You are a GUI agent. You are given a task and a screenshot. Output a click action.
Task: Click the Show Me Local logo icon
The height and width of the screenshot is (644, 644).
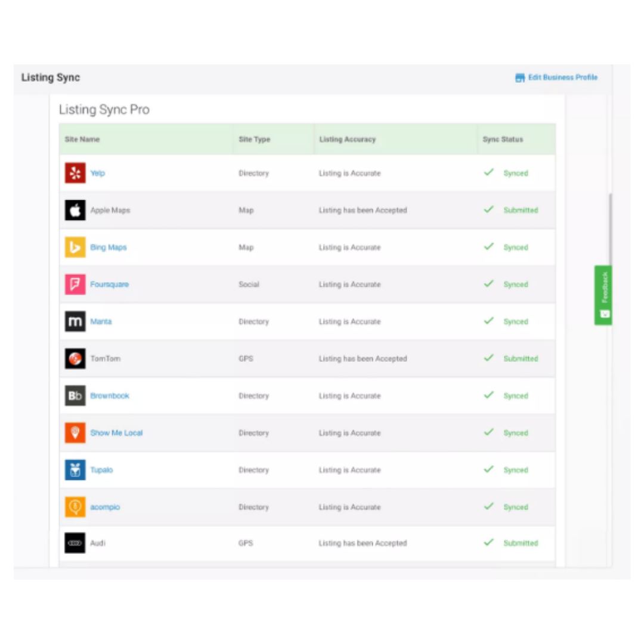pyautogui.click(x=75, y=432)
